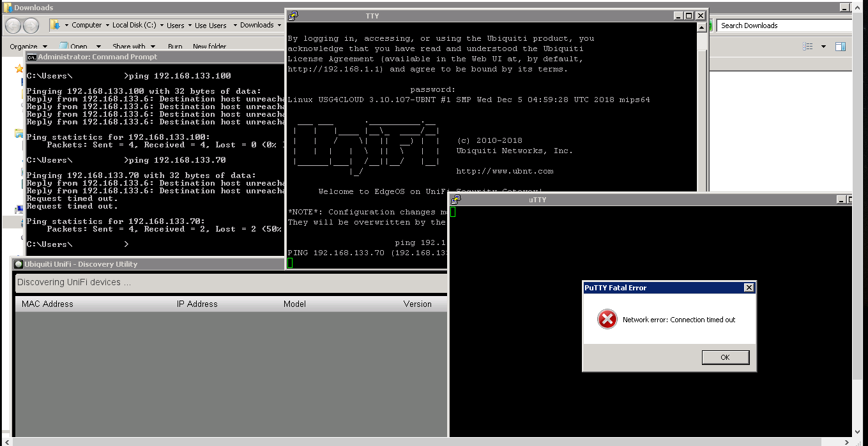The height and width of the screenshot is (446, 868).
Task: Click the New folder toolbar button
Action: (x=209, y=47)
